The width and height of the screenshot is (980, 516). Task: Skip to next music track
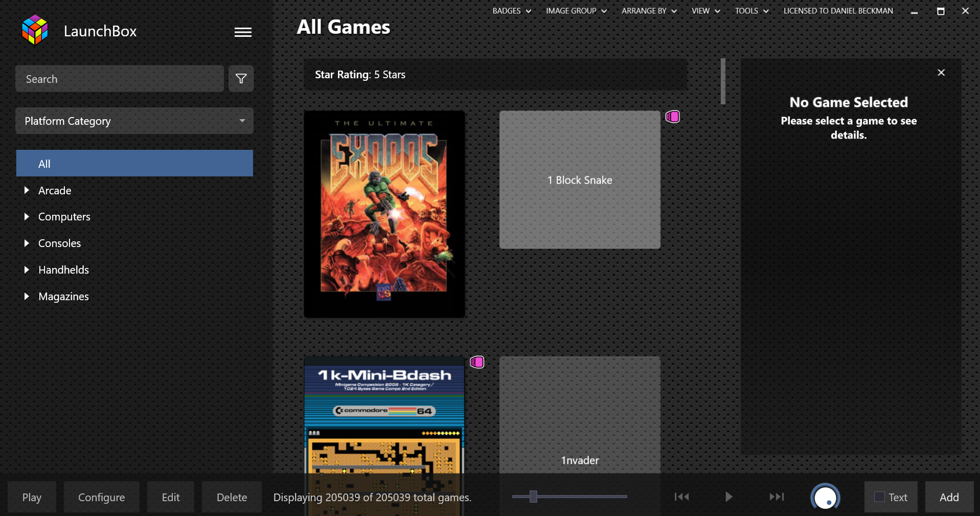point(777,497)
